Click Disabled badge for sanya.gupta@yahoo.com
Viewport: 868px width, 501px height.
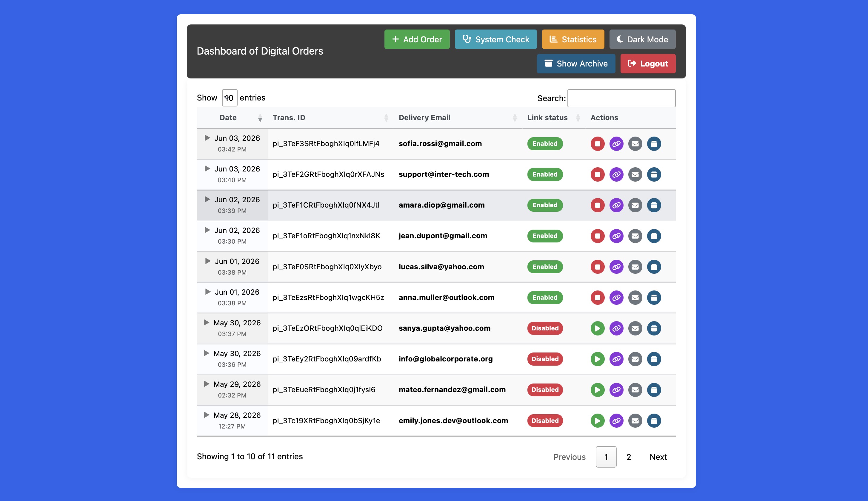pyautogui.click(x=545, y=328)
